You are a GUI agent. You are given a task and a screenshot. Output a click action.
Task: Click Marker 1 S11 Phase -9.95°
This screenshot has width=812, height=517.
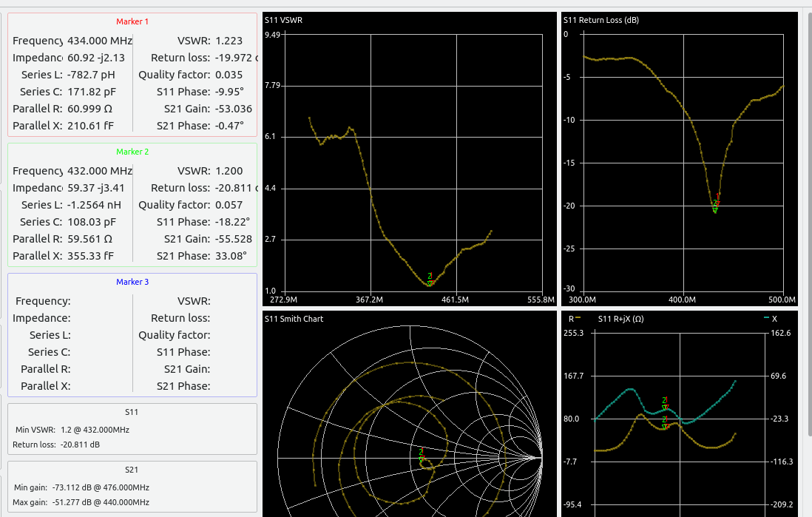tap(229, 92)
